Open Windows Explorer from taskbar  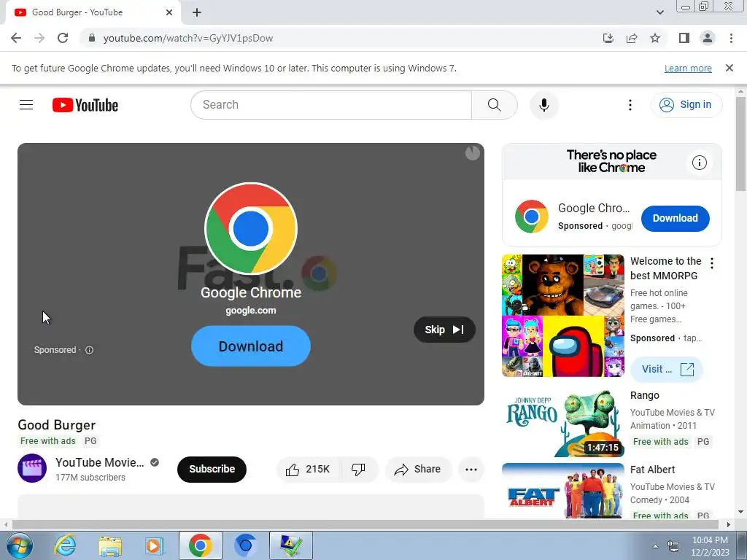pos(110,545)
